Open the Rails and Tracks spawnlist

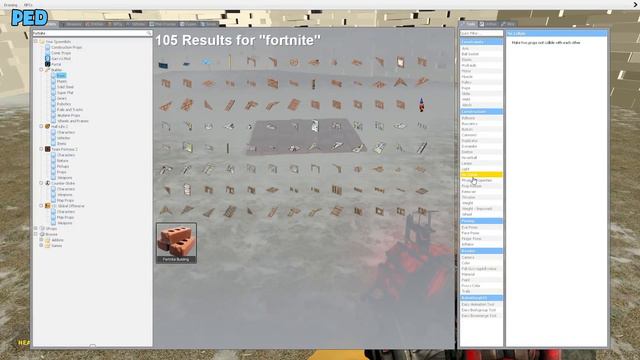70,110
